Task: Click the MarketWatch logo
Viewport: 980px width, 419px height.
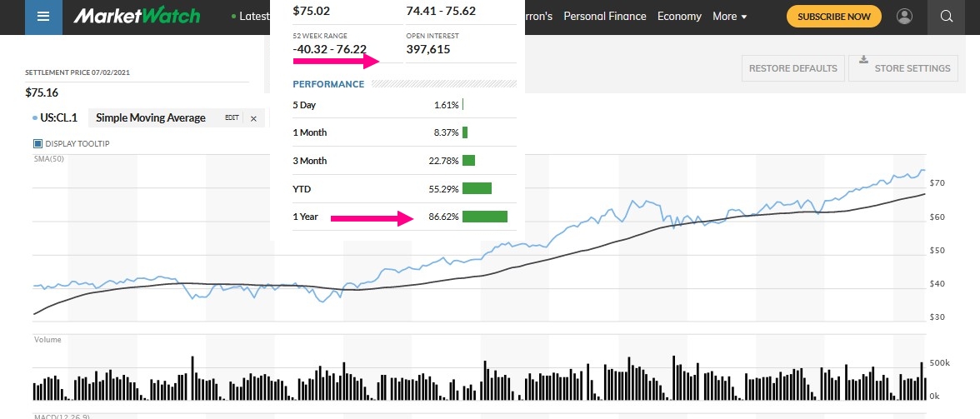Action: 137,17
